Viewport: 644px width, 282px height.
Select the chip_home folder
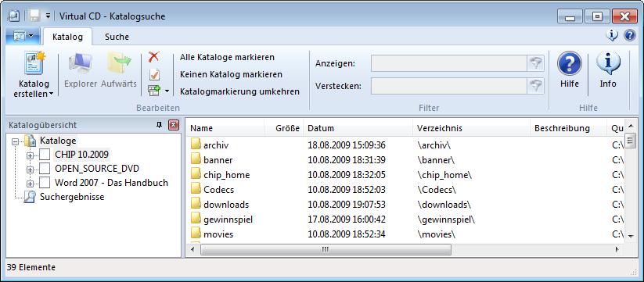click(226, 175)
